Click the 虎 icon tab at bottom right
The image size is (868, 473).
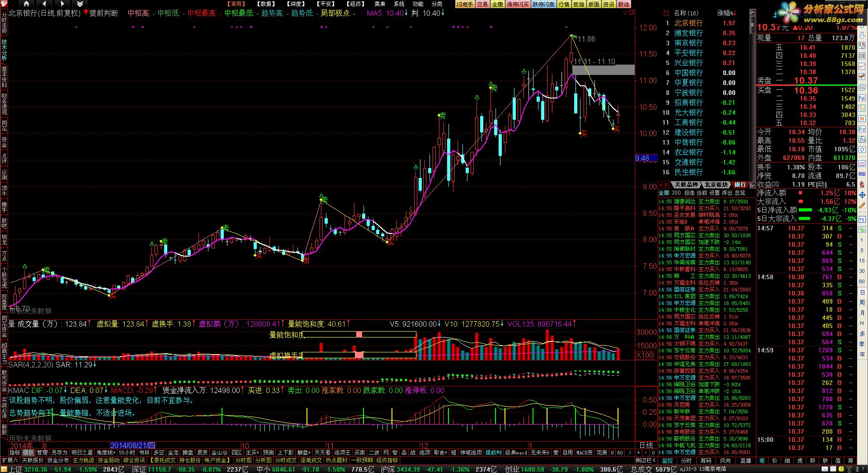(800, 461)
